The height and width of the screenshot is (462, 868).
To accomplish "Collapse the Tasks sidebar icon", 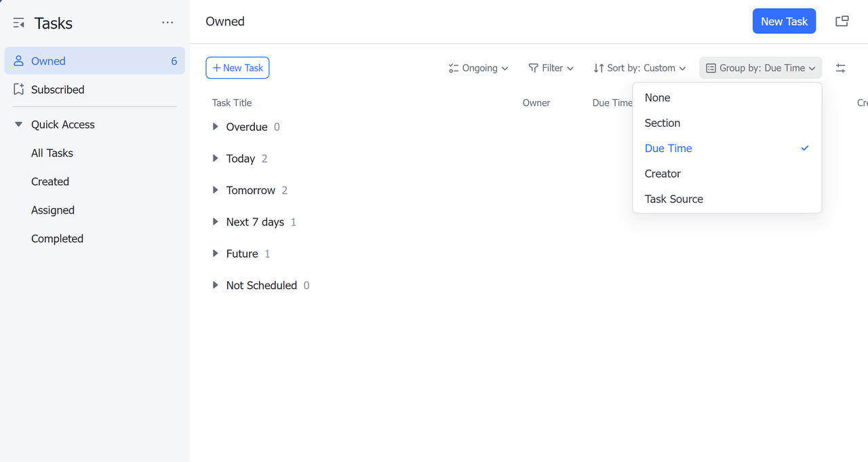I will pyautogui.click(x=19, y=24).
